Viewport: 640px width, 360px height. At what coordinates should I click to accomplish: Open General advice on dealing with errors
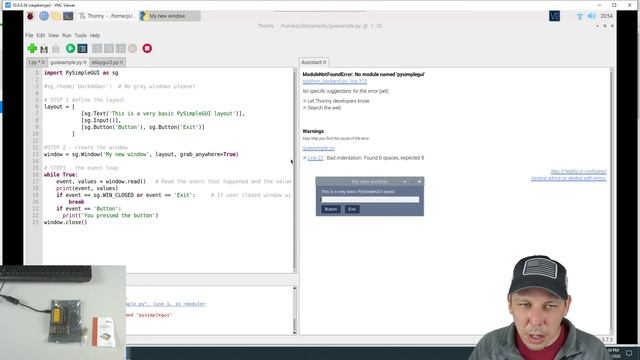569,179
